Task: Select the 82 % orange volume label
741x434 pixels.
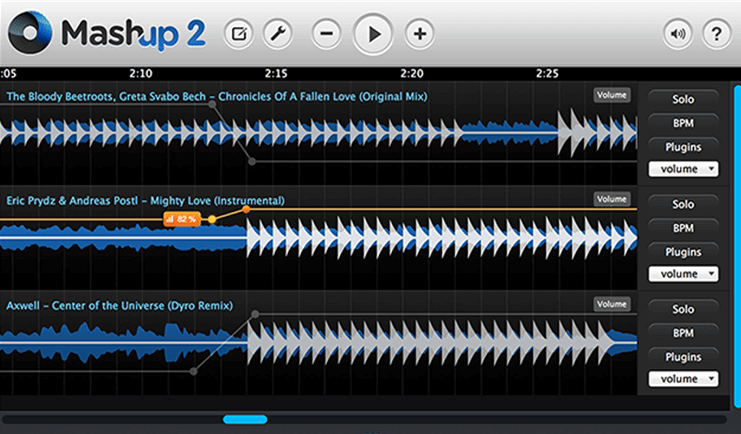Action: (182, 219)
